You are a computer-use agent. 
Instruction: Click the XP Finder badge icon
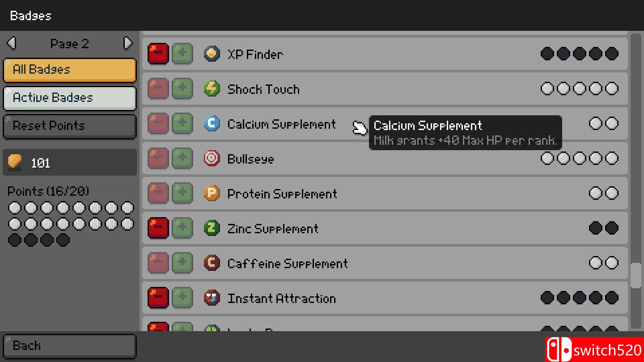point(212,54)
